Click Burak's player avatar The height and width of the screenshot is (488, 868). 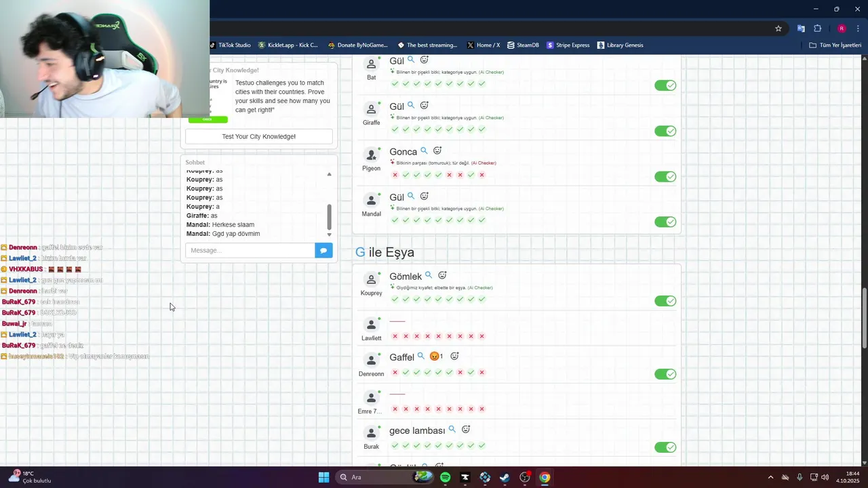pyautogui.click(x=371, y=433)
